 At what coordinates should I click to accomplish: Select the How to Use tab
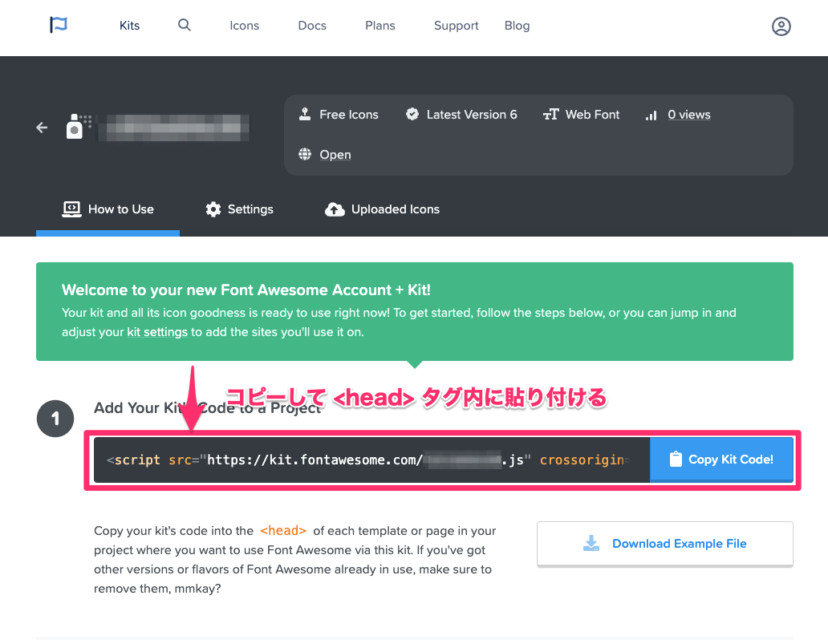click(x=108, y=209)
